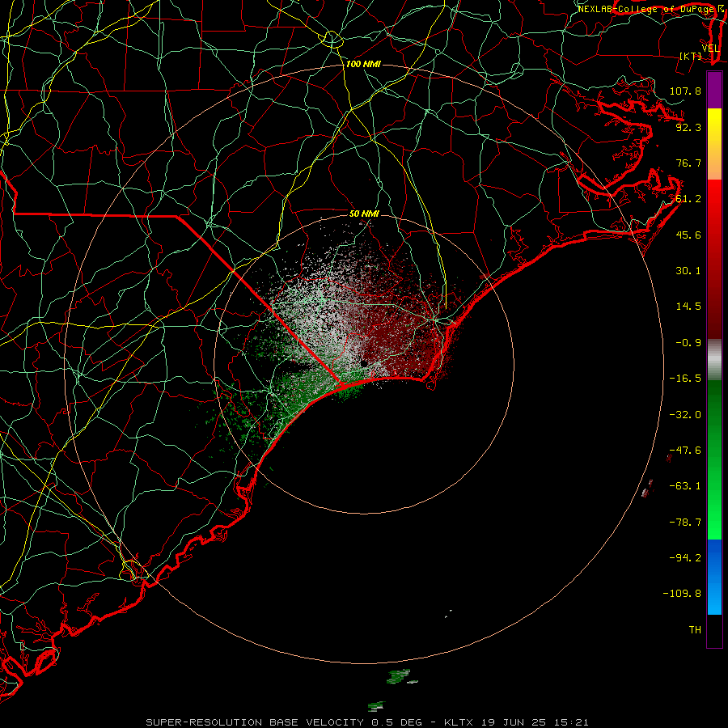This screenshot has width=728, height=728.
Task: Pick the yellow-orange segment of the color bar
Action: coord(714,144)
